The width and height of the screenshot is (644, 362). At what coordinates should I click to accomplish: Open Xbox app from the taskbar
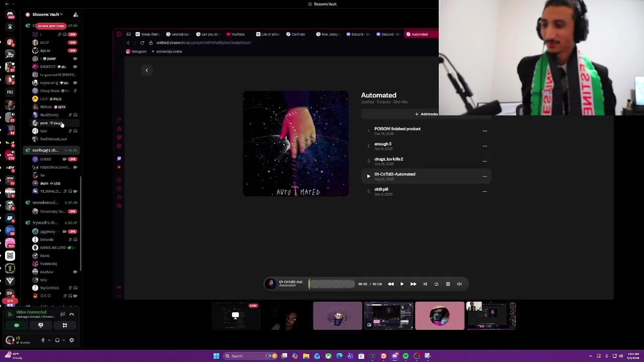(x=328, y=356)
